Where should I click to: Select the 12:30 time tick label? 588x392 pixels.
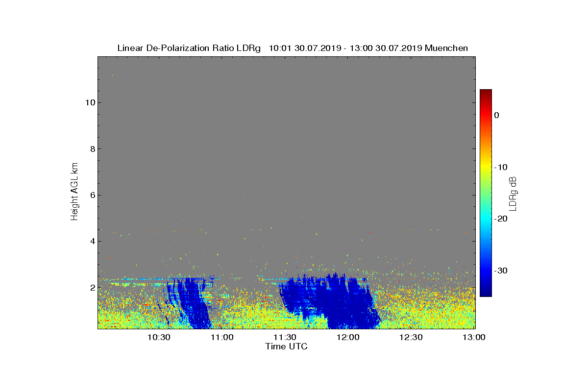[x=411, y=337]
